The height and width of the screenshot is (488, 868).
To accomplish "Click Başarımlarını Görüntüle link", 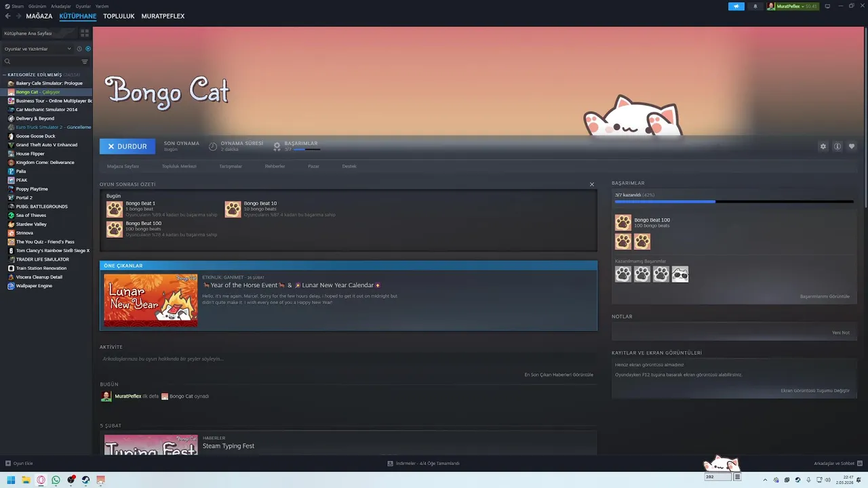I will [825, 296].
